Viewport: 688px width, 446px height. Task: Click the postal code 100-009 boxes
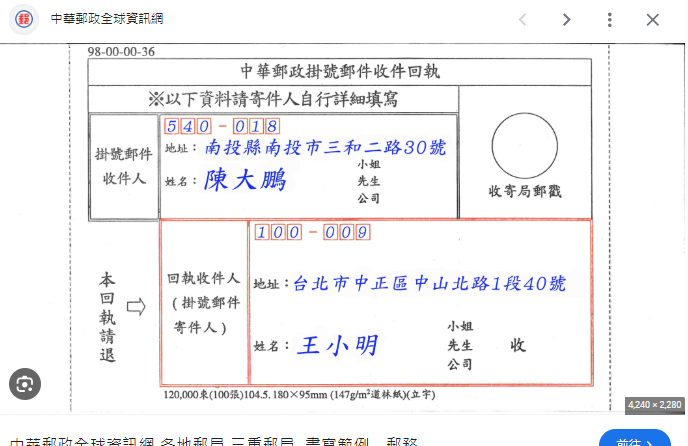pos(312,232)
